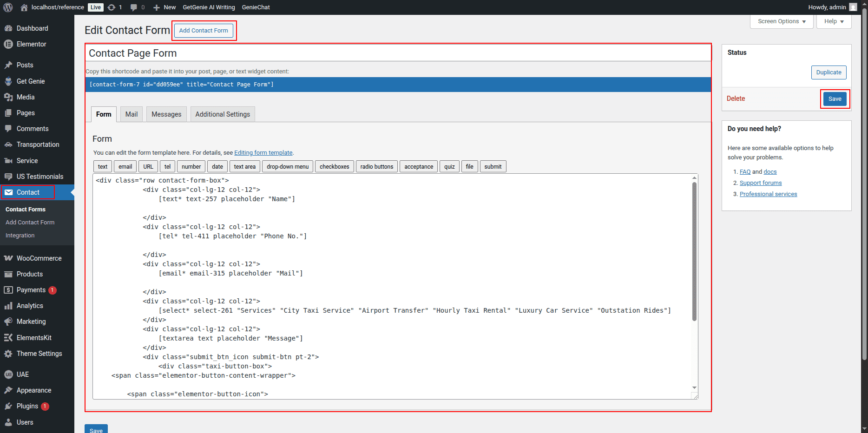The width and height of the screenshot is (868, 433).
Task: Open the updates icon in admin bar
Action: tap(112, 7)
